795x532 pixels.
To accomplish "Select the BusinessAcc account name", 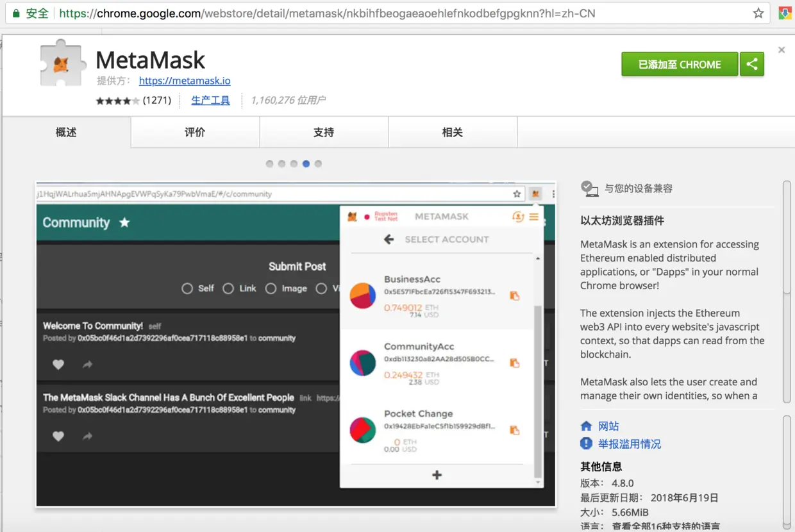I will (412, 279).
